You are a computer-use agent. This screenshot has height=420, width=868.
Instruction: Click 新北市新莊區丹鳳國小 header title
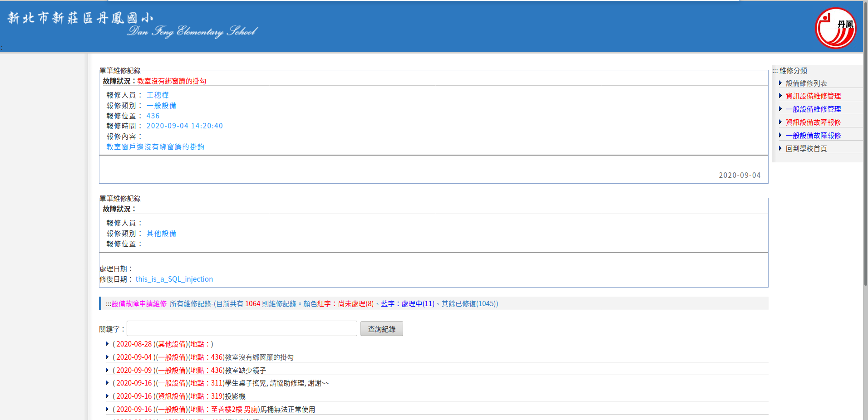80,18
